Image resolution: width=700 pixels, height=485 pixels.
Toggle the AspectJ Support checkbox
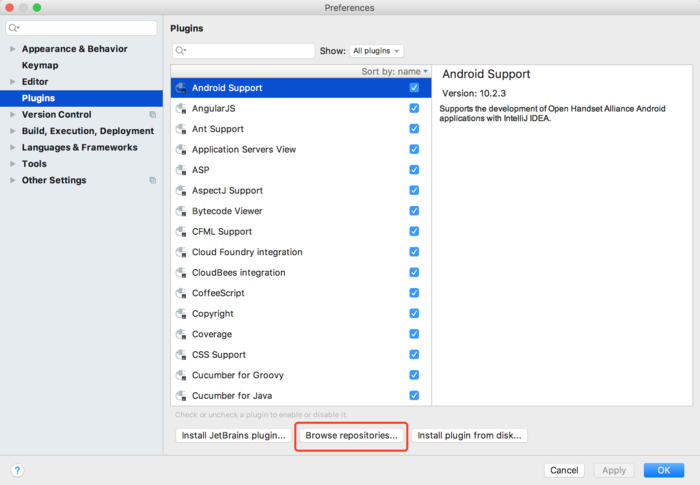point(414,190)
